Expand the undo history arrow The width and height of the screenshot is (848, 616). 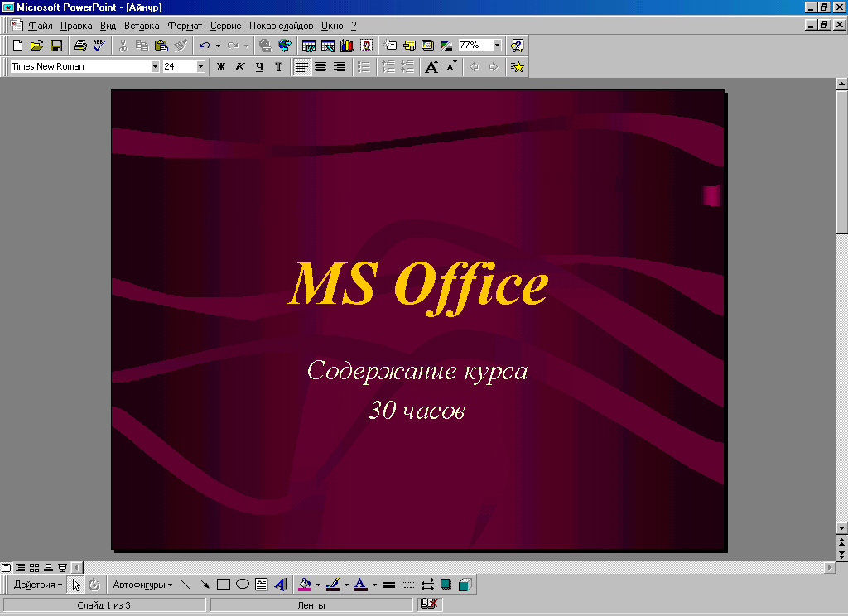click(x=218, y=46)
